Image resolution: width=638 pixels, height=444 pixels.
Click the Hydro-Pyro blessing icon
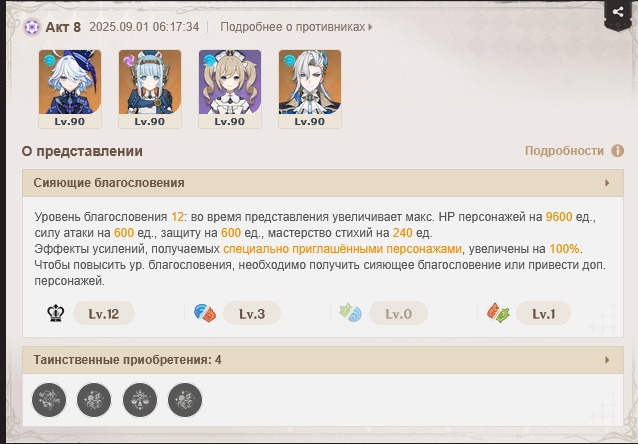pos(205,313)
